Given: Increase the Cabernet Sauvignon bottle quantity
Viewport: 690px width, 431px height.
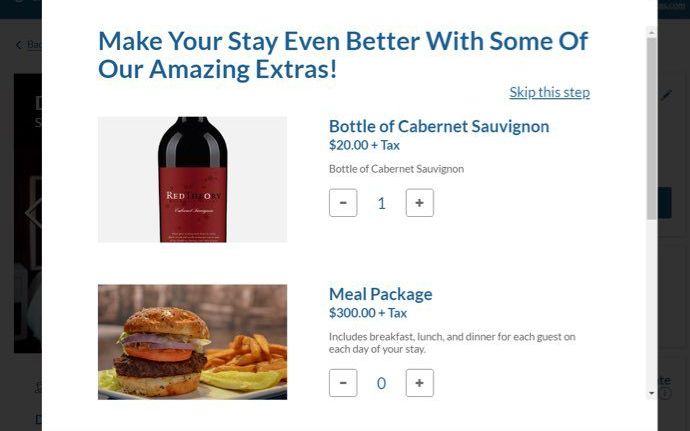Looking at the screenshot, I should 419,203.
